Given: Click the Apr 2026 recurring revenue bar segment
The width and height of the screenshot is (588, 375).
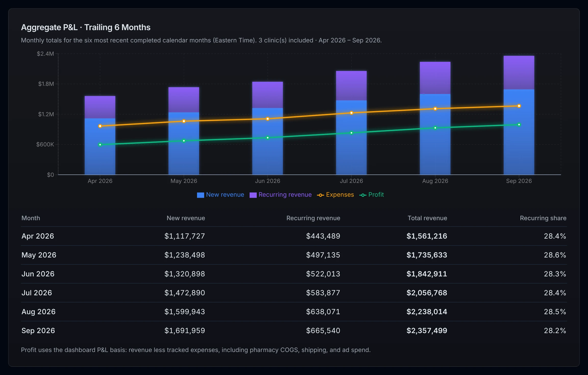Looking at the screenshot, I should coord(100,107).
